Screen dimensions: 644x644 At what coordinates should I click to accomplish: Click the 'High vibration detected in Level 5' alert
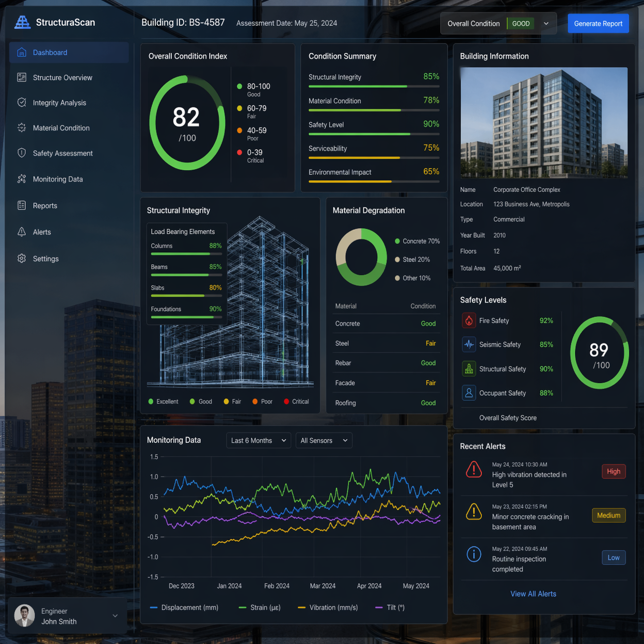click(529, 479)
